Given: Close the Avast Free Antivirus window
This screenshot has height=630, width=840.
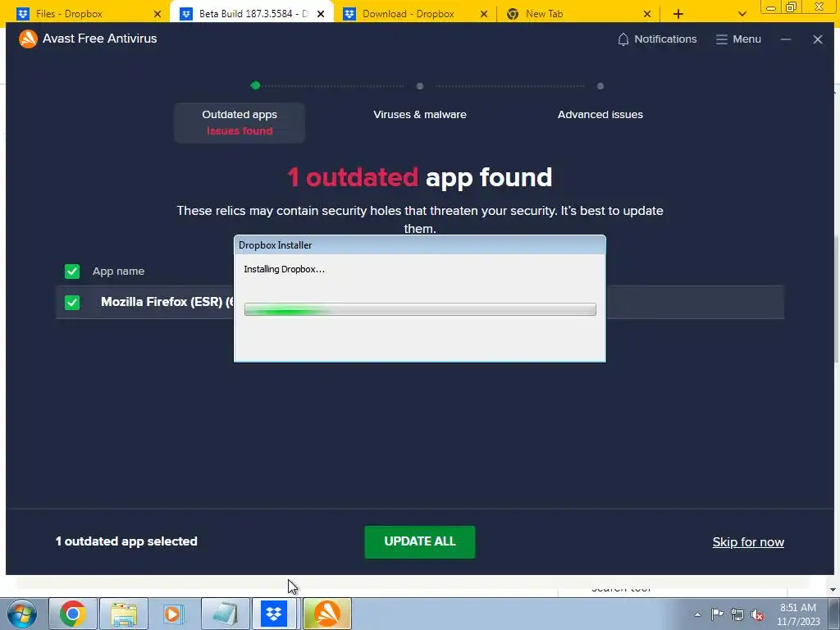Looking at the screenshot, I should [x=818, y=39].
